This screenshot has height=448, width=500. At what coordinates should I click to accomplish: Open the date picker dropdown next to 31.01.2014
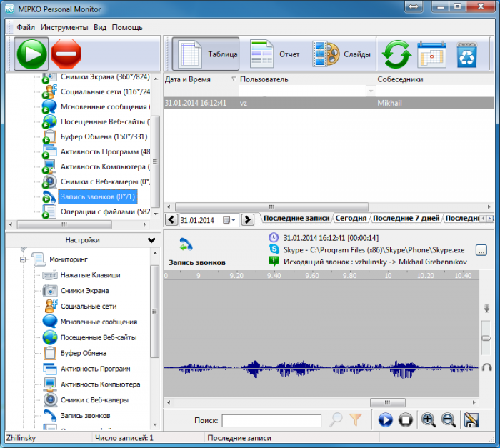[229, 220]
